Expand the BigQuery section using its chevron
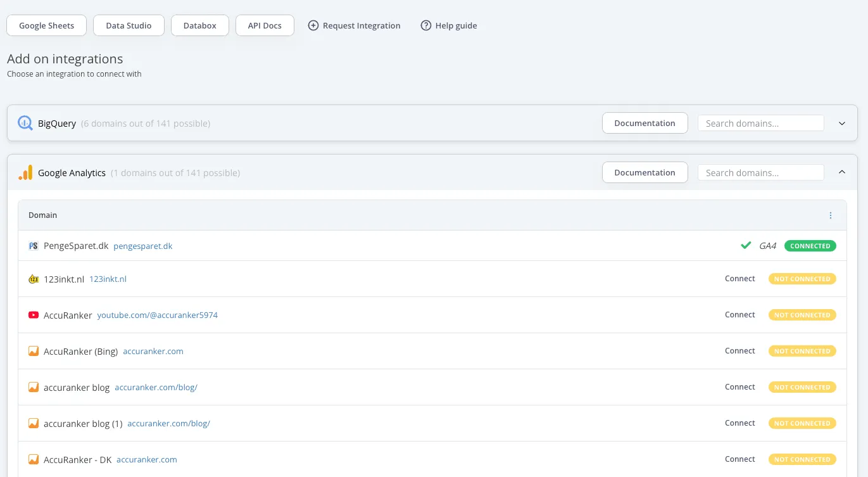868x477 pixels. (842, 123)
